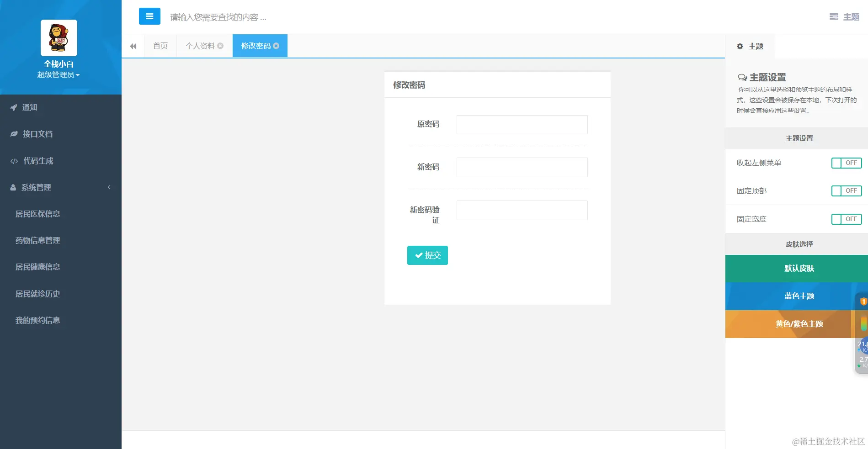The image size is (868, 449).
Task: Click the 新密码验证 input field
Action: tap(522, 210)
